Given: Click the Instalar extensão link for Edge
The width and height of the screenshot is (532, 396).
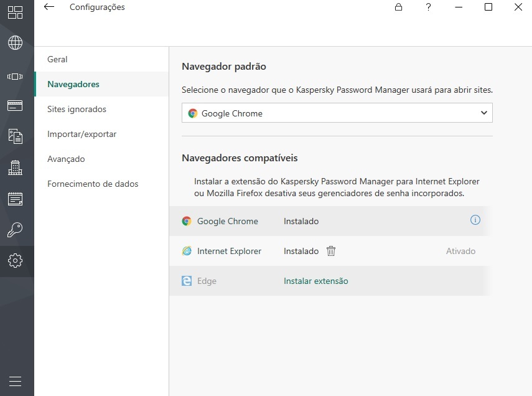Looking at the screenshot, I should coord(315,281).
